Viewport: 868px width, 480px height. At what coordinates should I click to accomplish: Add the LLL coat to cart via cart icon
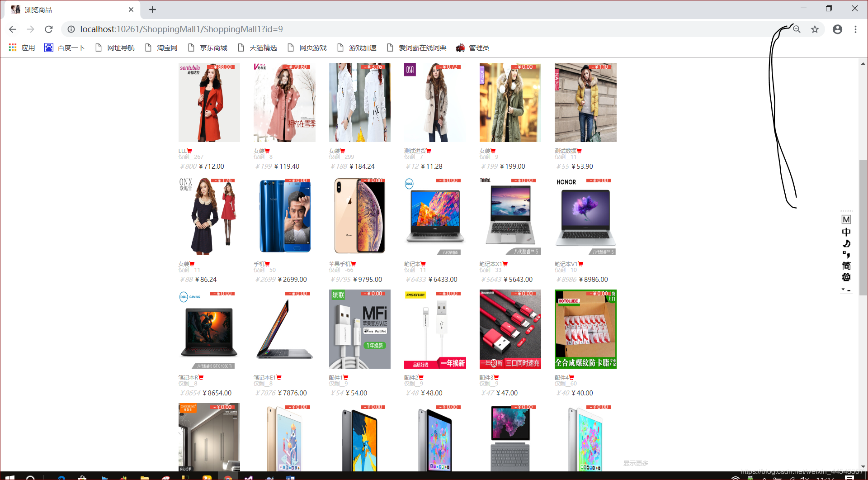(189, 150)
